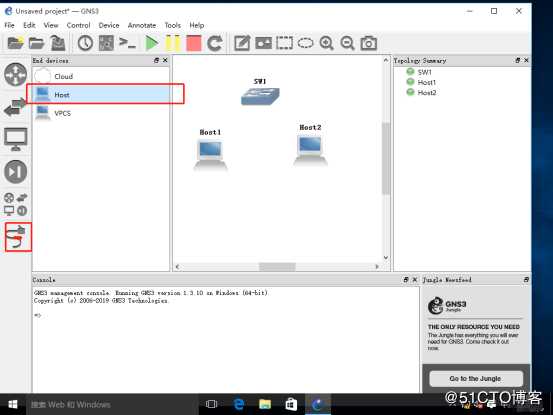This screenshot has height=415, width=553.
Task: Select SW1 switch on the canvas
Action: coord(260,96)
